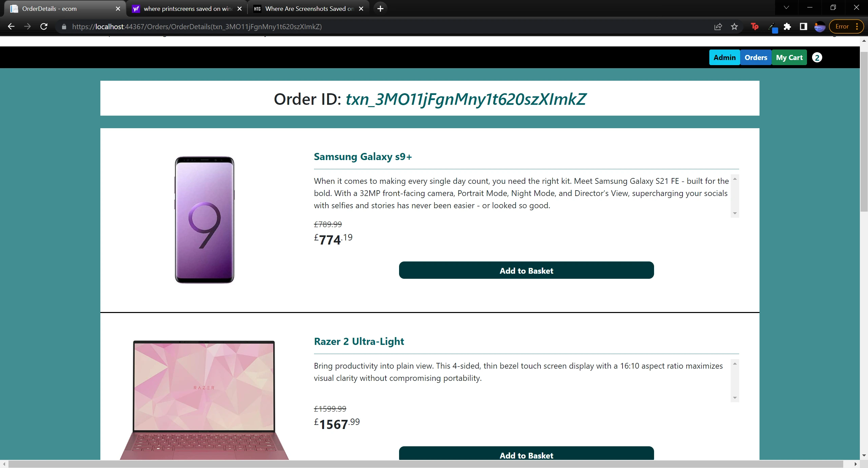Open the Extensions puzzle-piece menu
The image size is (868, 468).
tap(788, 26)
